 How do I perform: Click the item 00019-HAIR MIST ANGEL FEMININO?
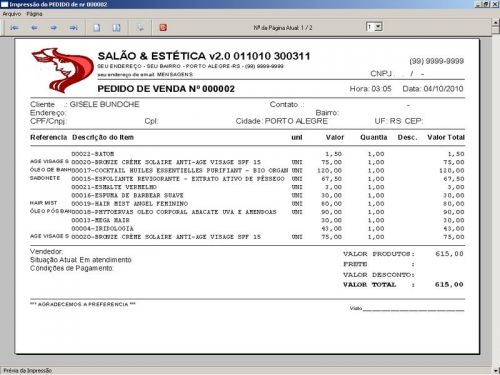tap(130, 204)
